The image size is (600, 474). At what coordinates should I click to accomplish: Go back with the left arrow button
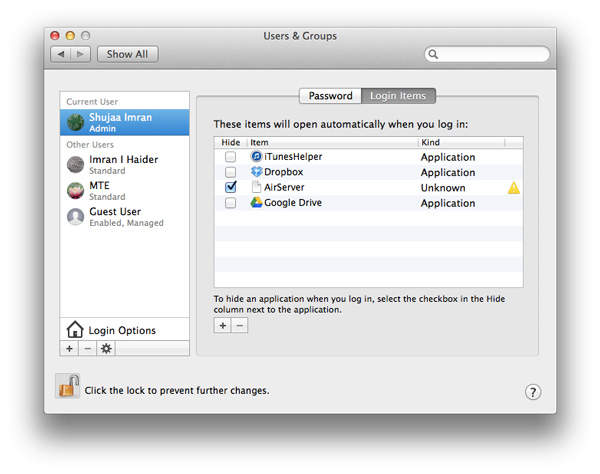point(61,54)
